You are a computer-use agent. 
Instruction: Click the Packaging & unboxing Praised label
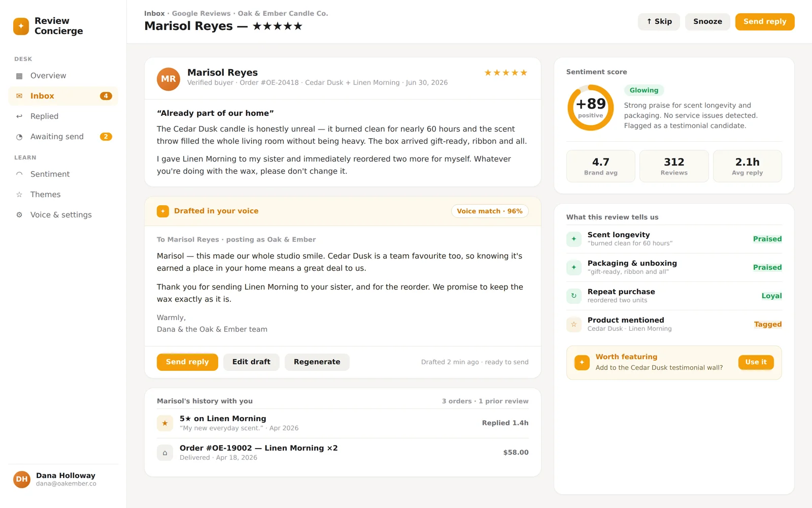(767, 267)
